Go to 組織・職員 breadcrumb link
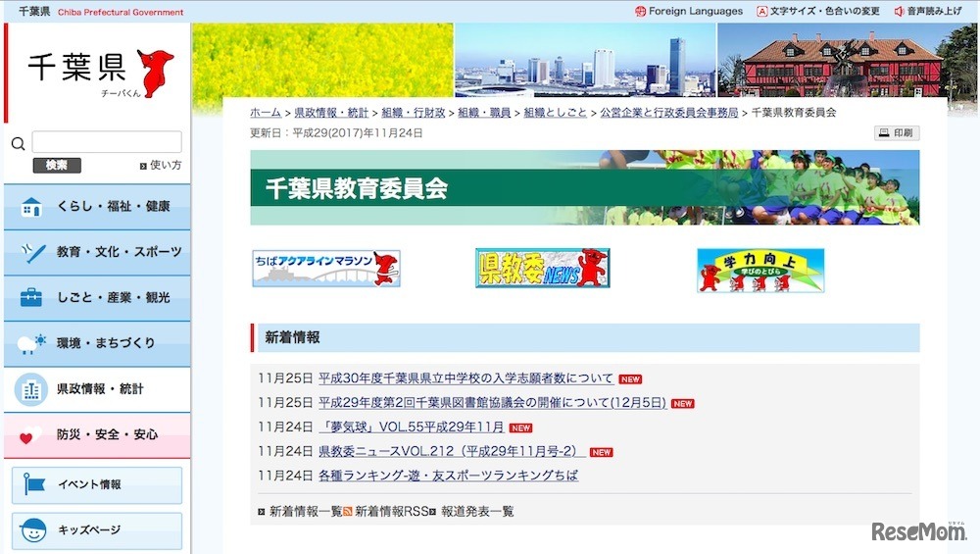 click(x=484, y=113)
